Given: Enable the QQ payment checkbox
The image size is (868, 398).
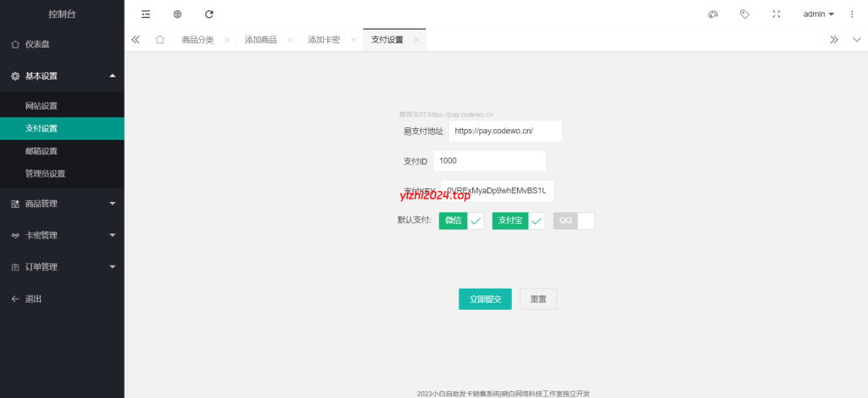Looking at the screenshot, I should 574,221.
